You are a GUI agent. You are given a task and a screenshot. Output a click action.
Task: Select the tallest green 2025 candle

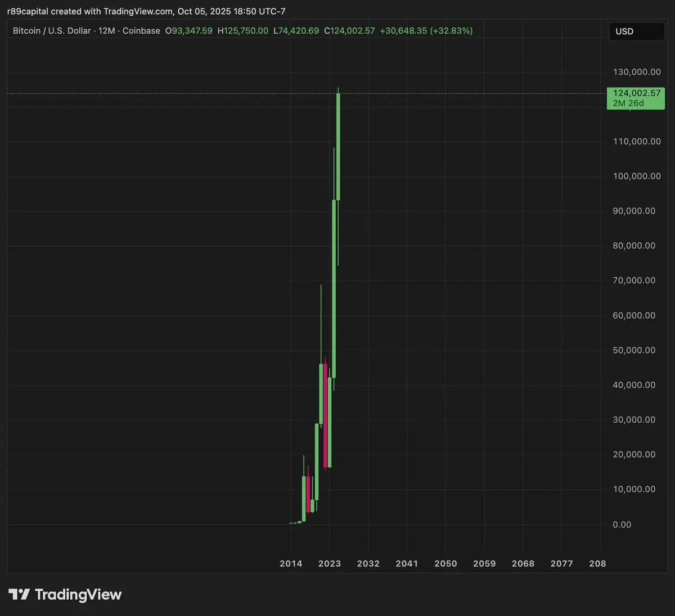pos(338,147)
